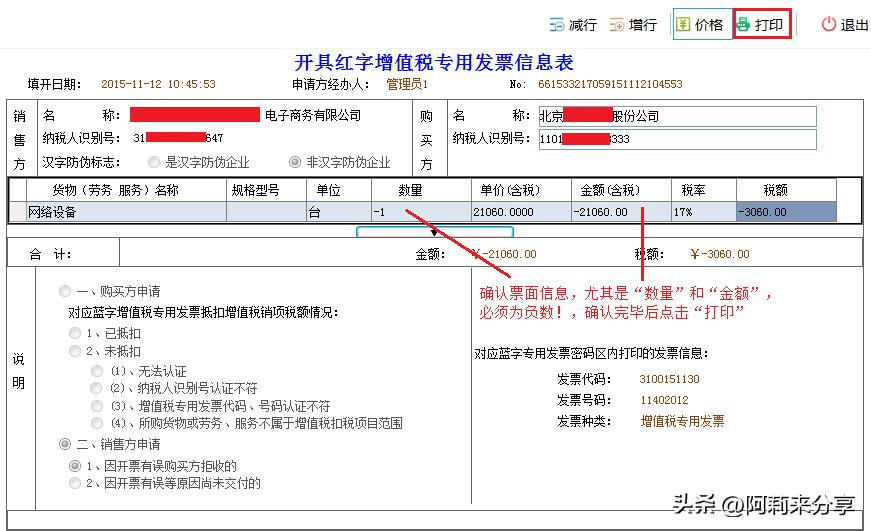Click the highlighted tax cell -3060.00
The image size is (871, 531).
tap(786, 212)
